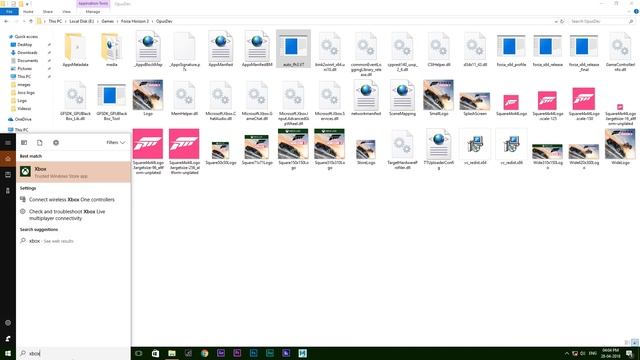Select the TargetHardwareProfiler dll file
Image resolution: width=640 pixels, height=360 pixels.
402,149
